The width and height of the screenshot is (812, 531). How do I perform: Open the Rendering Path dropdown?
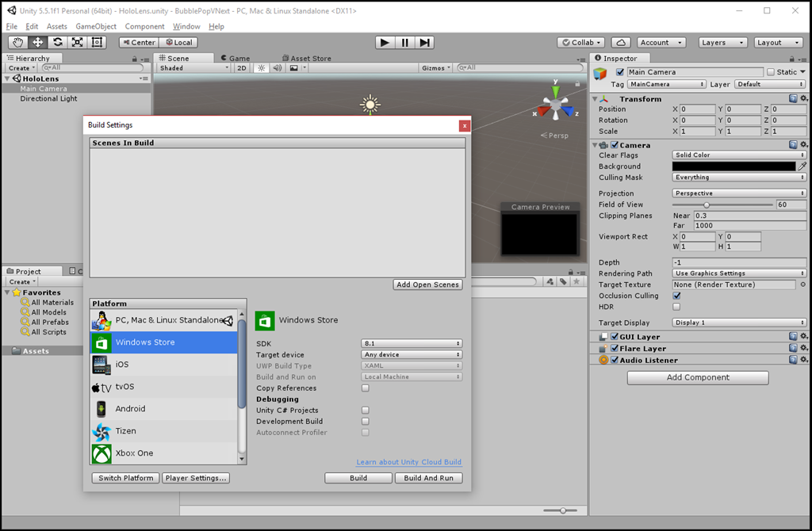coord(739,273)
